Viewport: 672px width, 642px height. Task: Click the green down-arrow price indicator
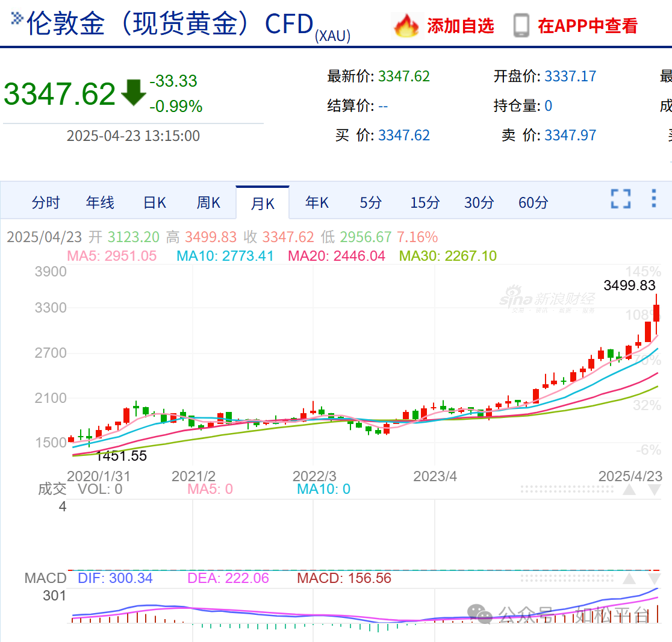pyautogui.click(x=134, y=92)
